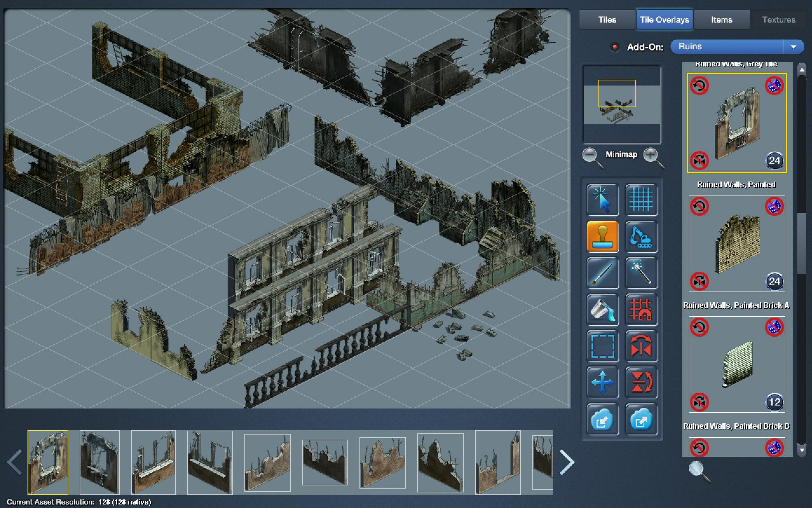Switch to the Tiles tab
The height and width of the screenshot is (508, 812).
pos(607,20)
